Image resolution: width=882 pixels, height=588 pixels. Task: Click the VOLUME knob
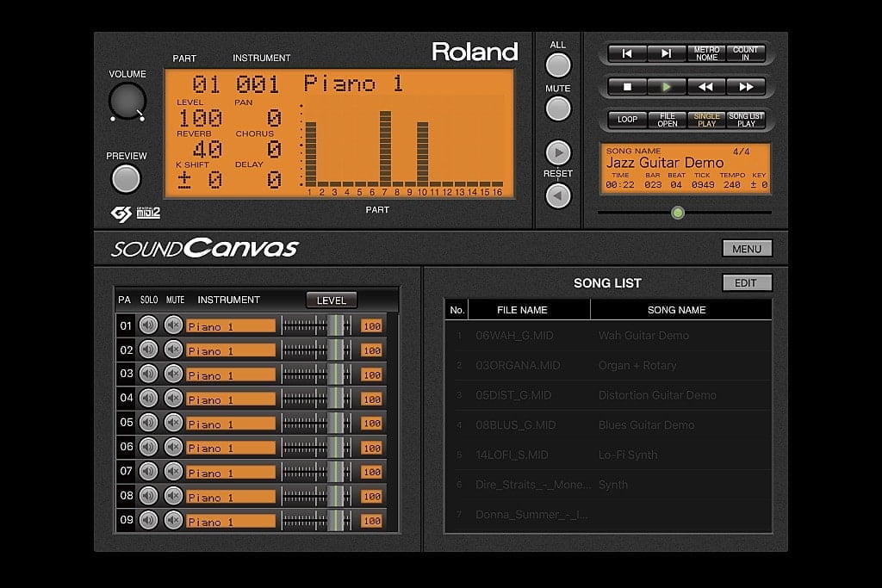127,102
